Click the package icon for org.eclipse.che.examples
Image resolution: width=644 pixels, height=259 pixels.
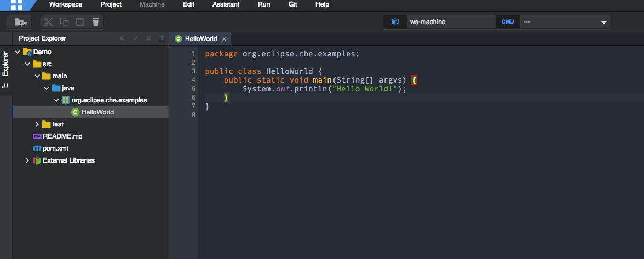click(65, 100)
